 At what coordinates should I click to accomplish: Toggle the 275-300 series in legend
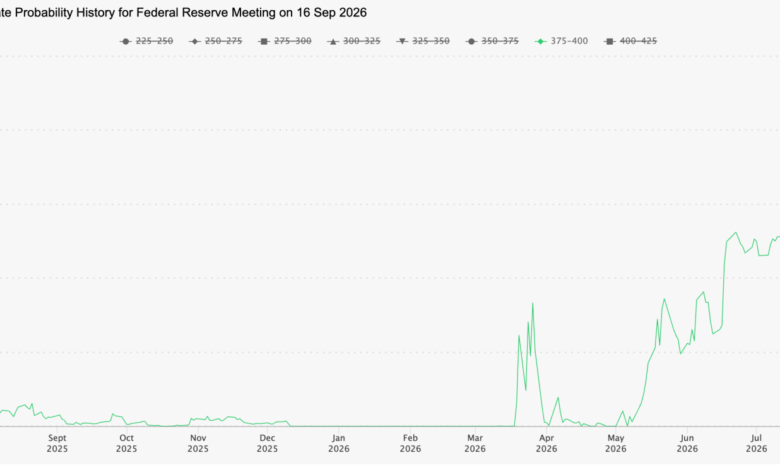click(285, 41)
